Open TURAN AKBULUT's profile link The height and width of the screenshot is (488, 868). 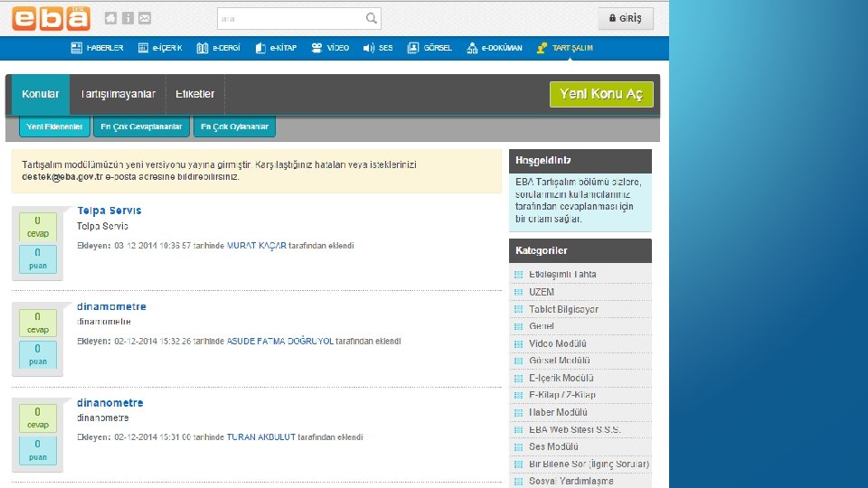261,437
